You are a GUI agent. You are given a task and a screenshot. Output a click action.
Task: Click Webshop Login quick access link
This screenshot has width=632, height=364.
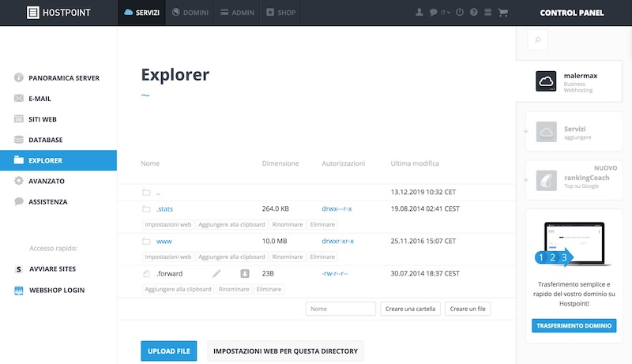point(57,290)
